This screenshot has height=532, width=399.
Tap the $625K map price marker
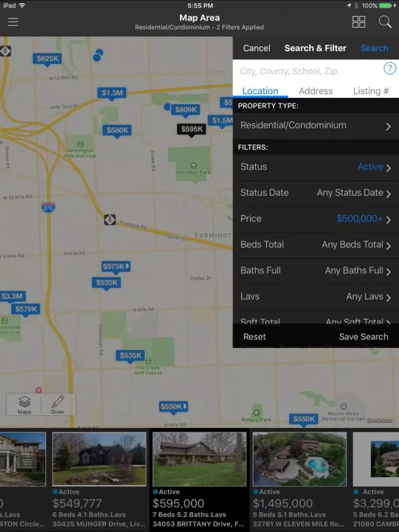(x=47, y=59)
